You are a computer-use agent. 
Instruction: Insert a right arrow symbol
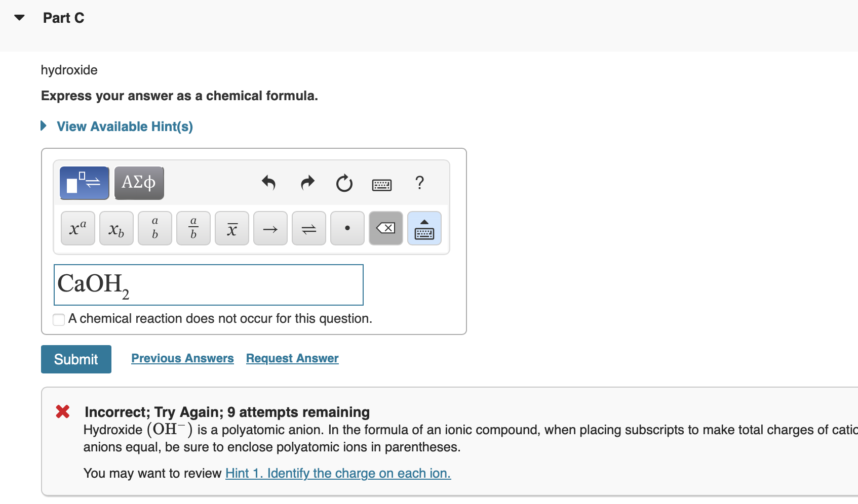point(270,228)
